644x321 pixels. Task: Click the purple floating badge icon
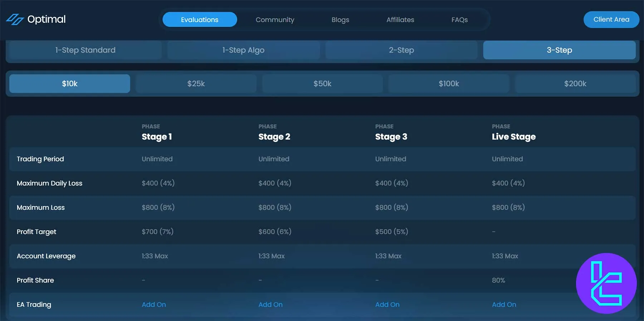tap(606, 283)
